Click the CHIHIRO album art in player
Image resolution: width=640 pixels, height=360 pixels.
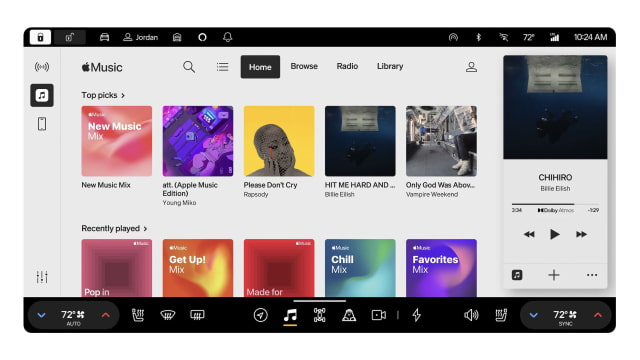(x=555, y=107)
